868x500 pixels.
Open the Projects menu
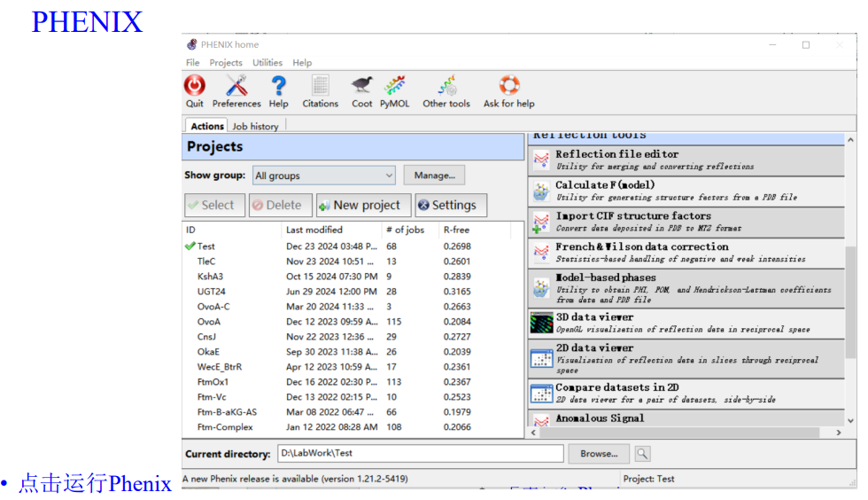pos(226,63)
